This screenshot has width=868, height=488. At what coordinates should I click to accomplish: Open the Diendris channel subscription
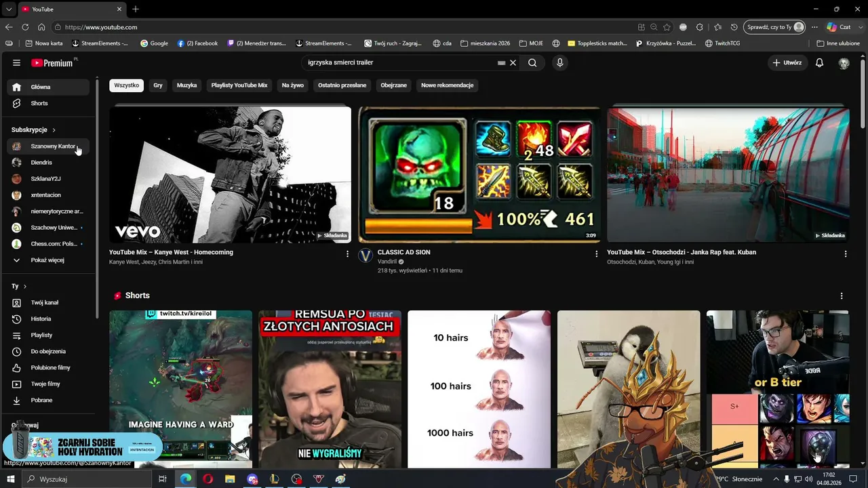coord(48,163)
